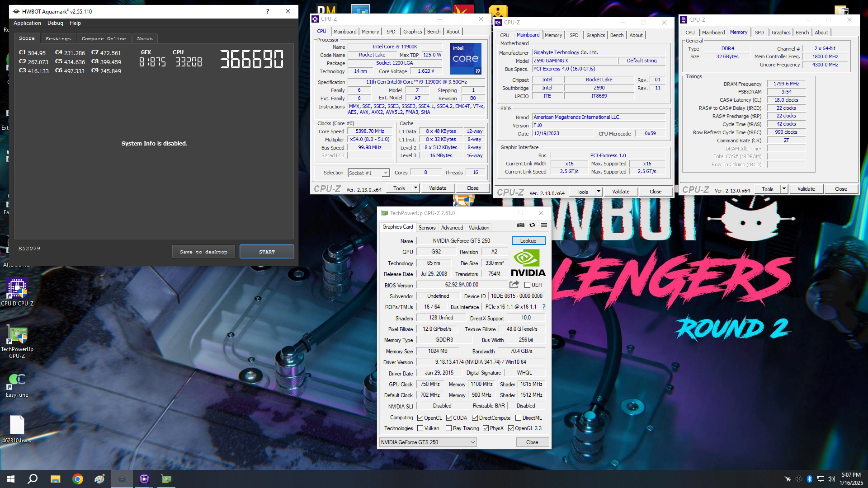Take a GPU-Z screenshot with camera icon
This screenshot has height=488, width=868.
521,225
